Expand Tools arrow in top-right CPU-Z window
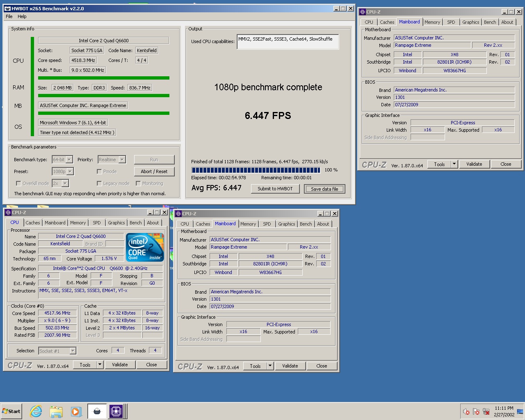The image size is (525, 420). click(454, 164)
